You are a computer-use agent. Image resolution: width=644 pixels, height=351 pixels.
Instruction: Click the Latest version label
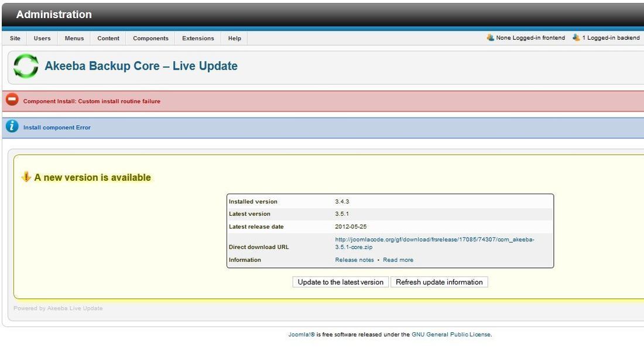[249, 214]
